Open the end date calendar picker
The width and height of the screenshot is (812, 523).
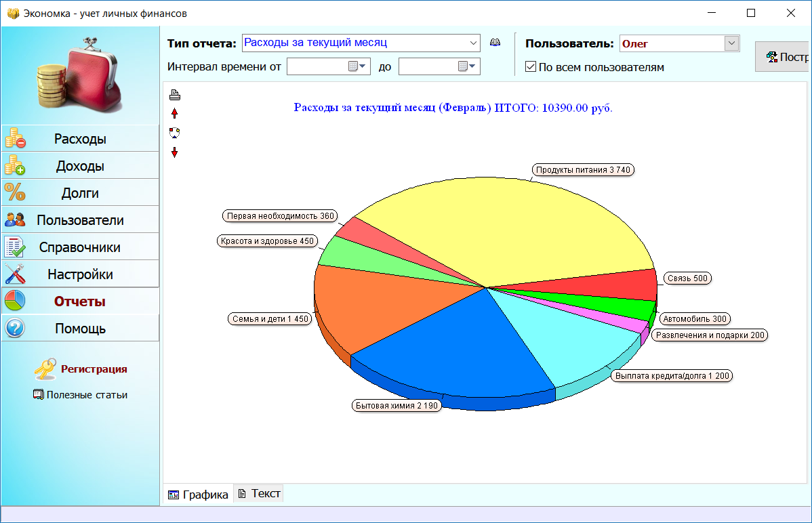[x=468, y=66]
